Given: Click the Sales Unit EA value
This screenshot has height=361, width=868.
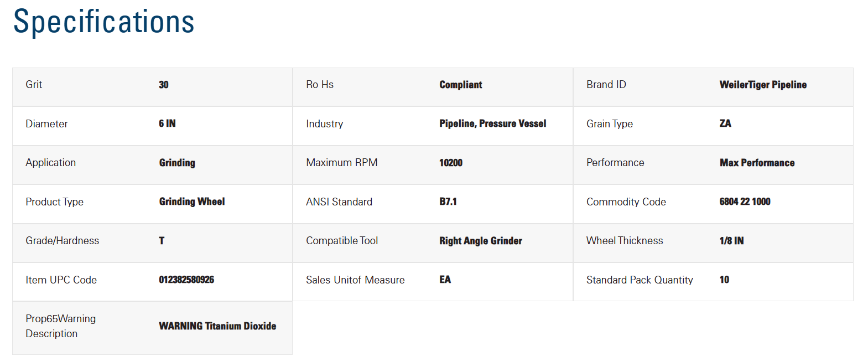Looking at the screenshot, I should tap(445, 280).
